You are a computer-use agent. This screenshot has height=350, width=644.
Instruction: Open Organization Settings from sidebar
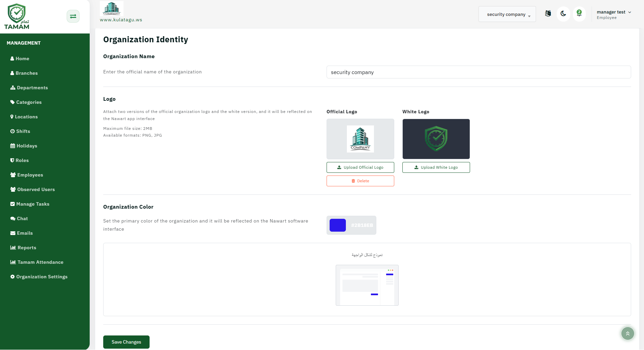39,277
